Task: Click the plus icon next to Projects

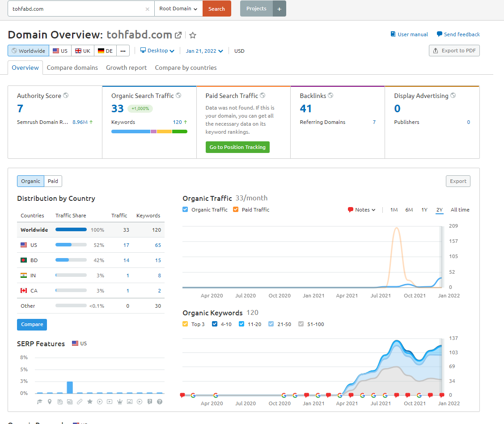Action: 280,8
